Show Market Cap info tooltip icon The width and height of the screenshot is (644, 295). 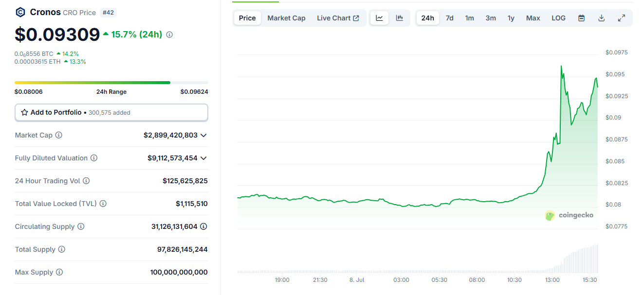point(59,135)
